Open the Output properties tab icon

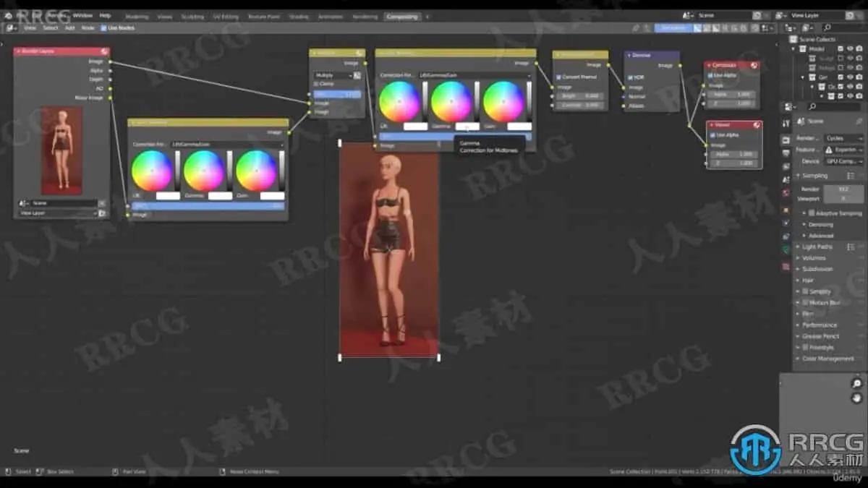pos(786,153)
